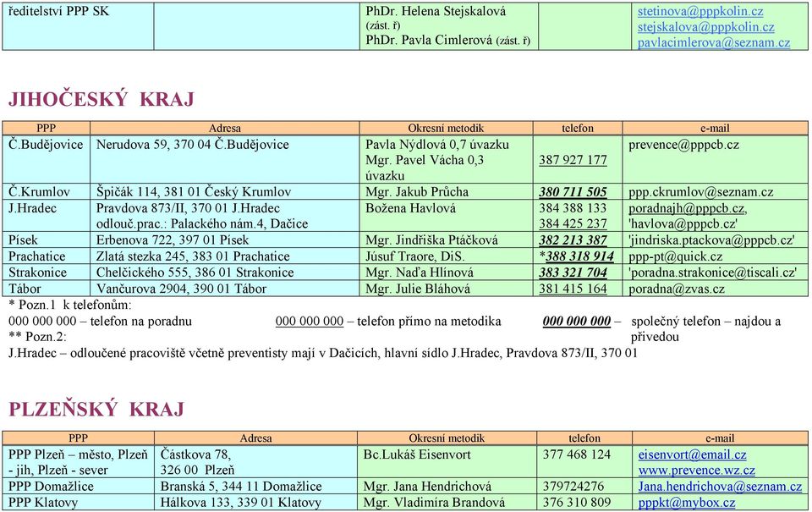812x512 pixels.
Task: Click address Hálkova 133, 339 01 Klatovy
Action: point(240,502)
